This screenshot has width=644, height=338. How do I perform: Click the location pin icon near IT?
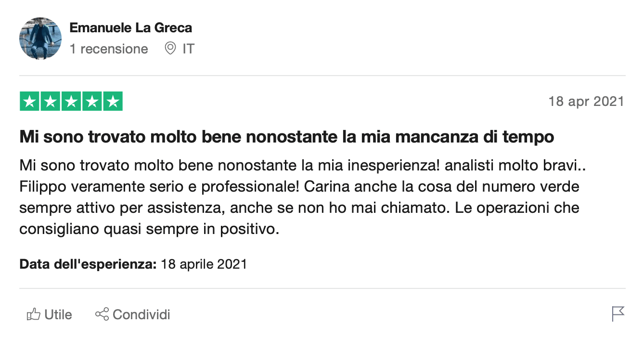[170, 49]
